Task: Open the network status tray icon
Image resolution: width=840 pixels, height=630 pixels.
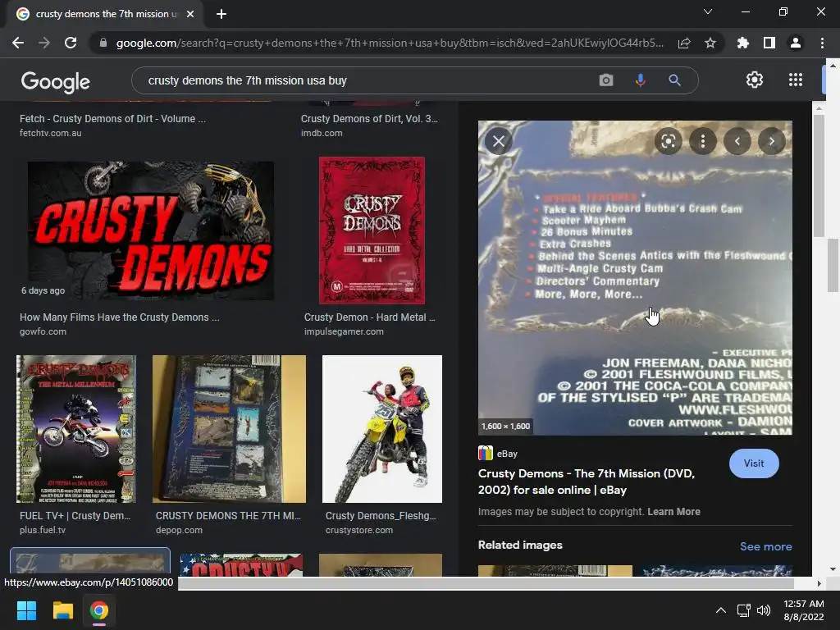Action: (743, 610)
